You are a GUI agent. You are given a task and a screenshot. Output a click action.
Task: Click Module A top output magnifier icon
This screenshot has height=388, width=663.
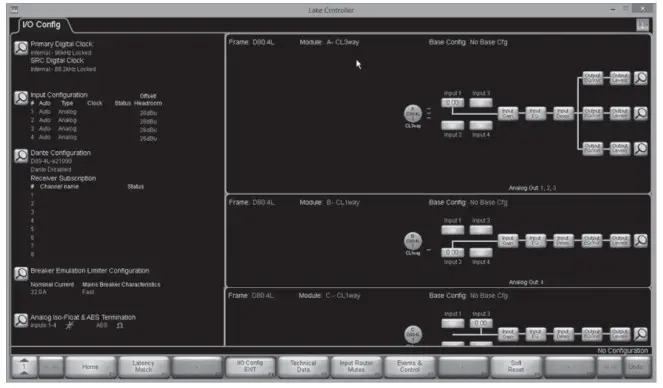click(641, 78)
